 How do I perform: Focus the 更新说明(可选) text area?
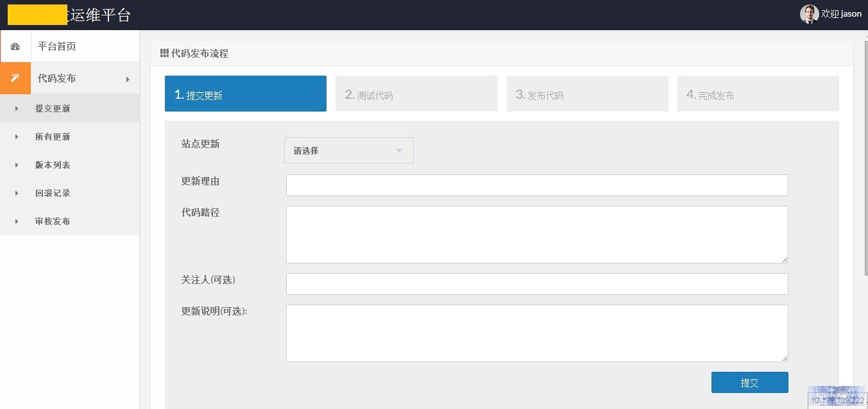tap(537, 333)
